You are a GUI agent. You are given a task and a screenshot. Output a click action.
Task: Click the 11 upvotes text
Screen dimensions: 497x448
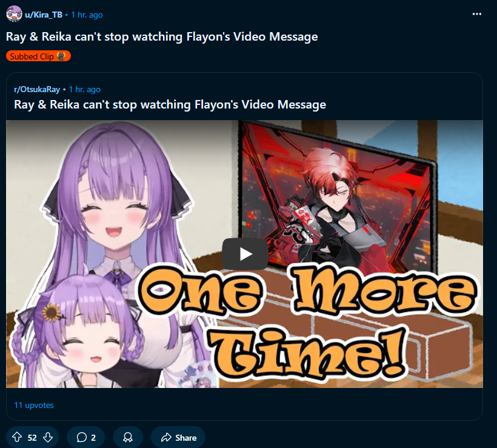coord(34,405)
